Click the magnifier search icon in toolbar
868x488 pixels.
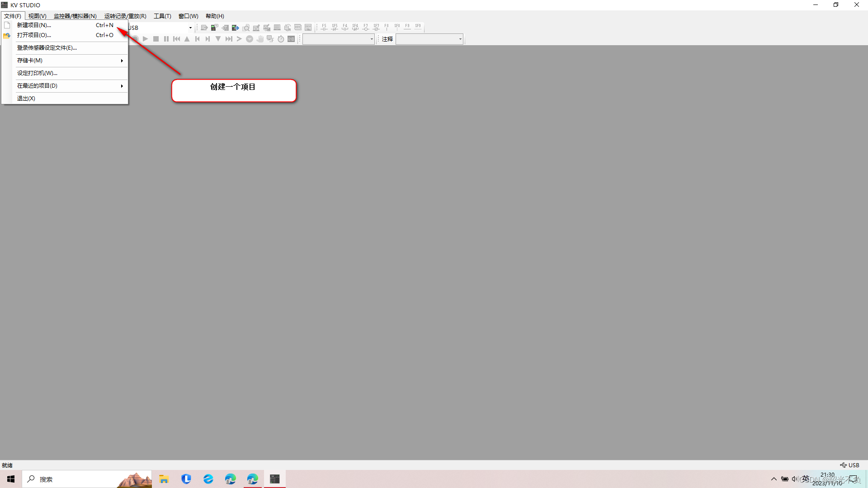coord(246,28)
